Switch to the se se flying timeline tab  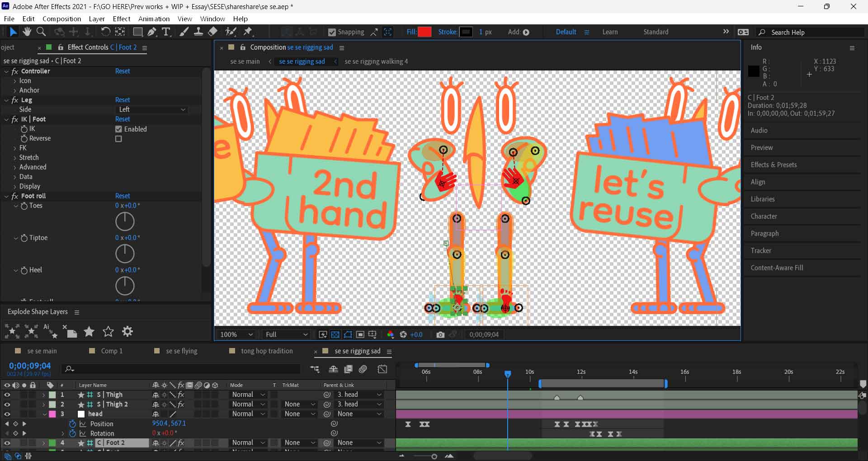click(x=181, y=351)
